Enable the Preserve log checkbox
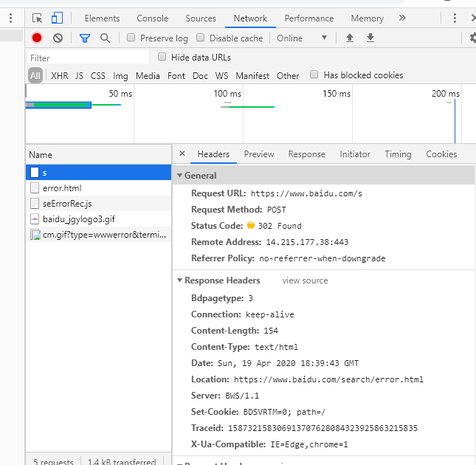Viewport: 476px width, 465px height. point(131,38)
